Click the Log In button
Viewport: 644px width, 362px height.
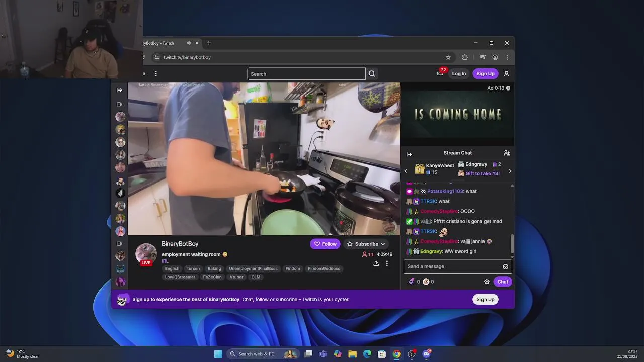[x=459, y=74]
